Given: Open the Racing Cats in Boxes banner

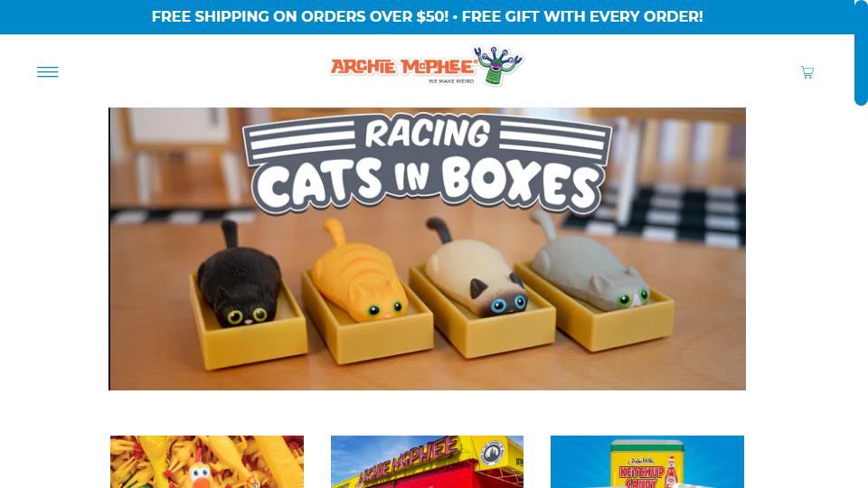Looking at the screenshot, I should 427,249.
